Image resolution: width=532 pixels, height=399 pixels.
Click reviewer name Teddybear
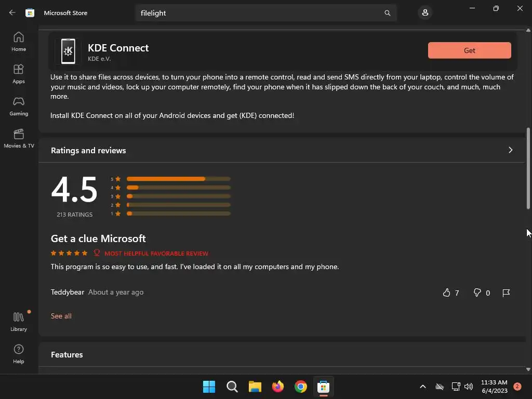(67, 292)
